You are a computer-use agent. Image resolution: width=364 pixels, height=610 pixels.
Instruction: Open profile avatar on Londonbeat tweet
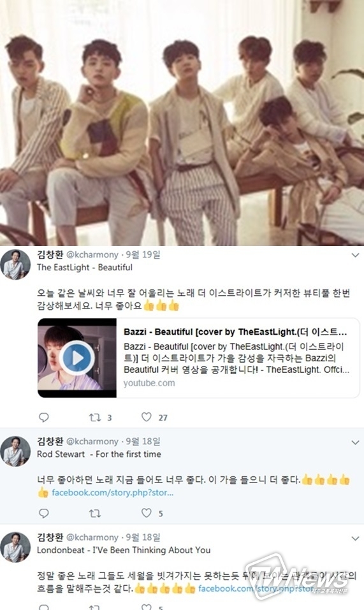point(15,548)
